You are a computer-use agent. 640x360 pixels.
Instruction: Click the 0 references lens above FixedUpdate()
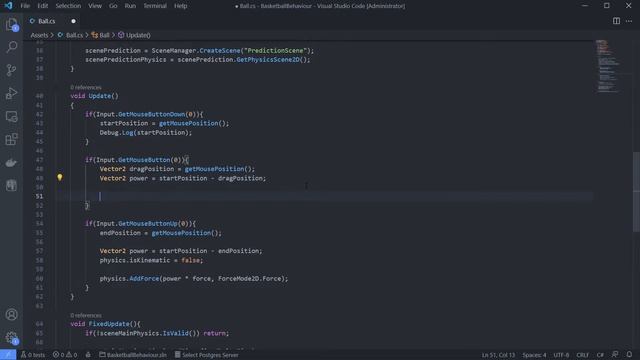tap(86, 315)
